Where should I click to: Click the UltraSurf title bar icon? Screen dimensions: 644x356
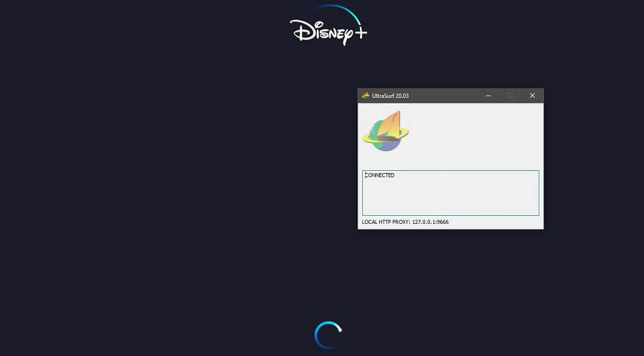tap(366, 96)
